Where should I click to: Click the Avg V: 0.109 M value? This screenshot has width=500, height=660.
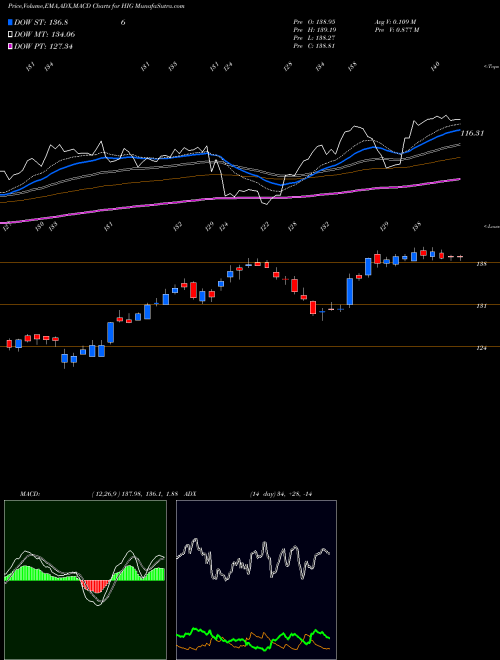click(x=397, y=21)
